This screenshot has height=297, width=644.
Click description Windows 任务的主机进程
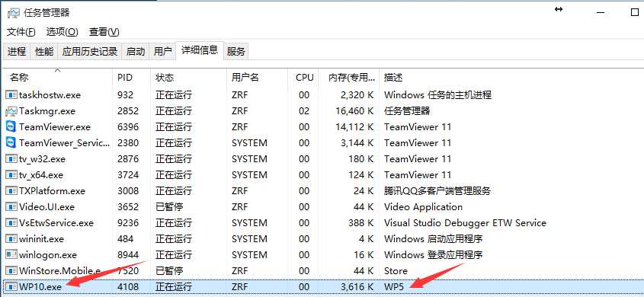[437, 95]
